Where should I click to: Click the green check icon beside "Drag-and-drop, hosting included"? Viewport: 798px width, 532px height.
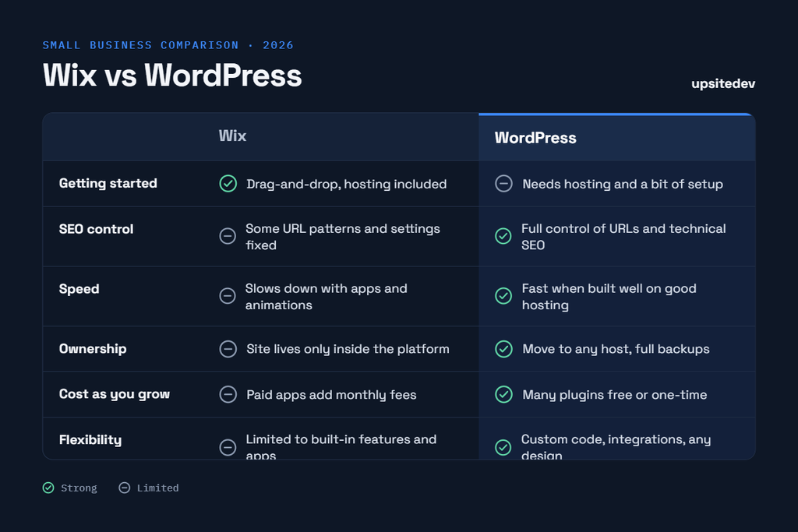(x=228, y=184)
